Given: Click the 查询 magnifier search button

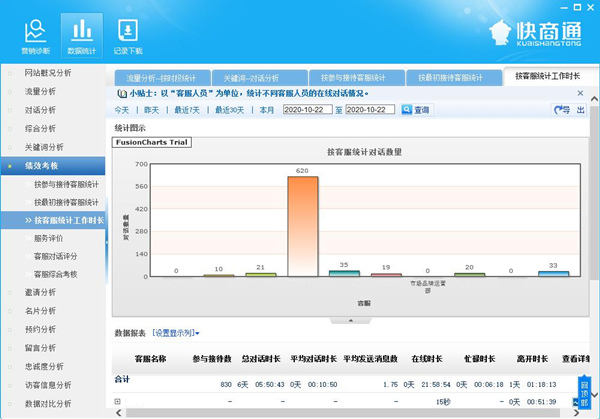Looking at the screenshot, I should point(416,110).
